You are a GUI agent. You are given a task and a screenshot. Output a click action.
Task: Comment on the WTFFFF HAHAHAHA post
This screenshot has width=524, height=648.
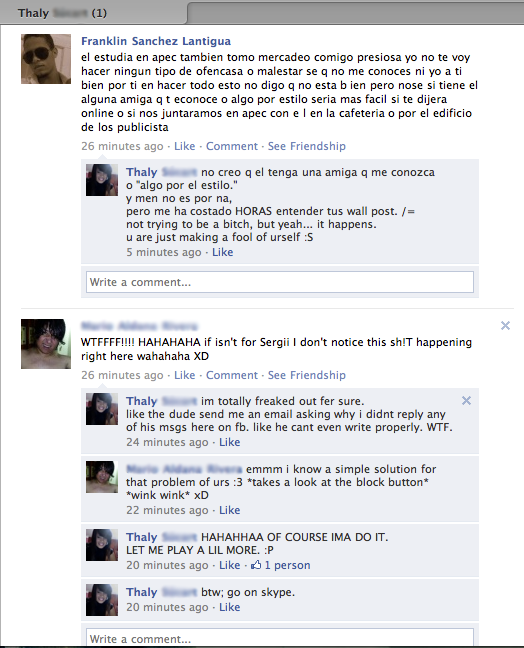click(231, 375)
